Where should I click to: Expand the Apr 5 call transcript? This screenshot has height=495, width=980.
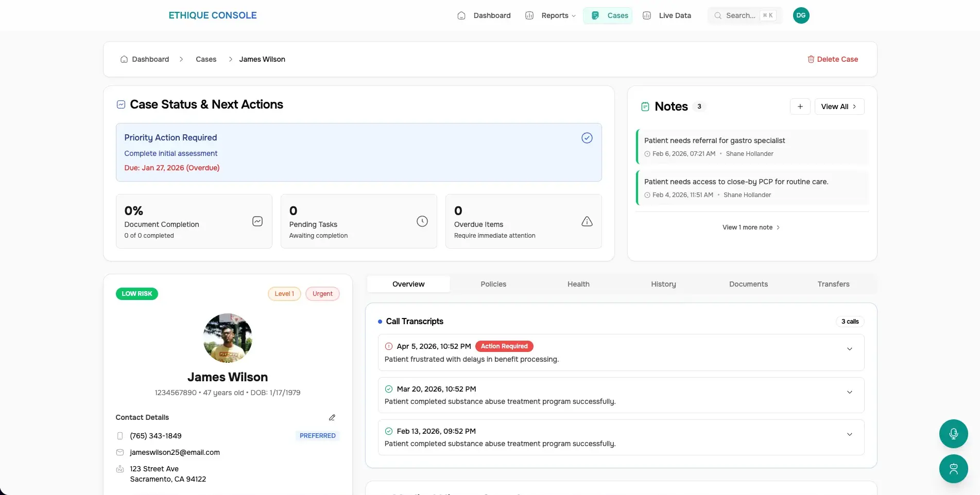pos(849,349)
